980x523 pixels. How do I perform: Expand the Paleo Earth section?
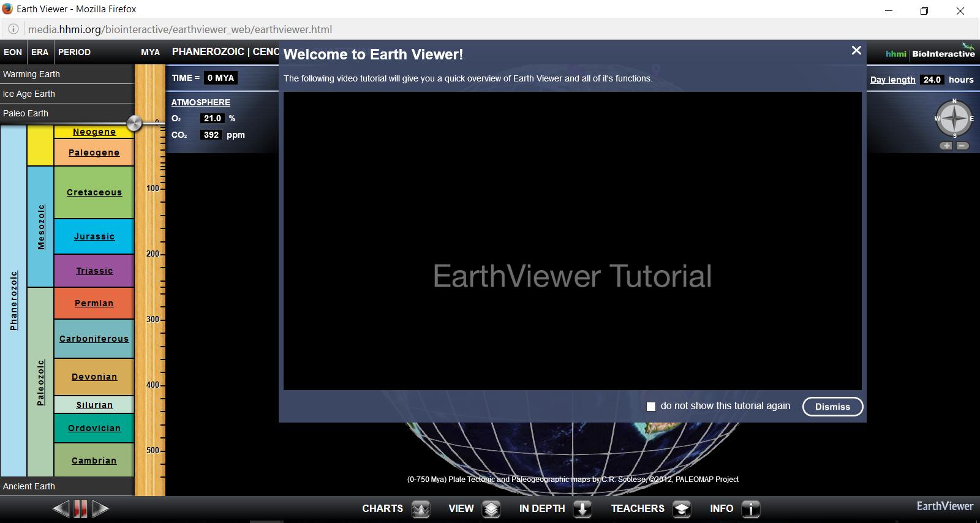tap(67, 113)
